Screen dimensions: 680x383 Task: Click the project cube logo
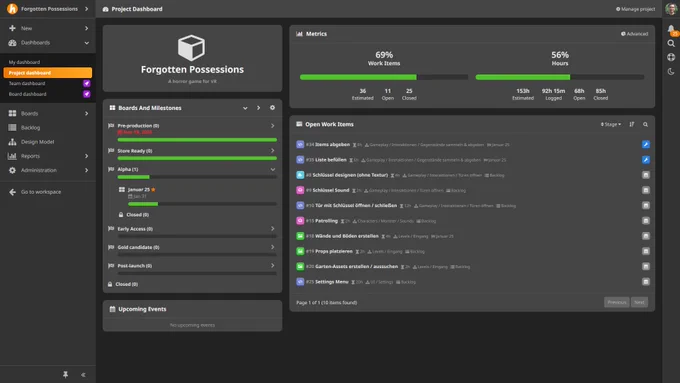pyautogui.click(x=191, y=48)
